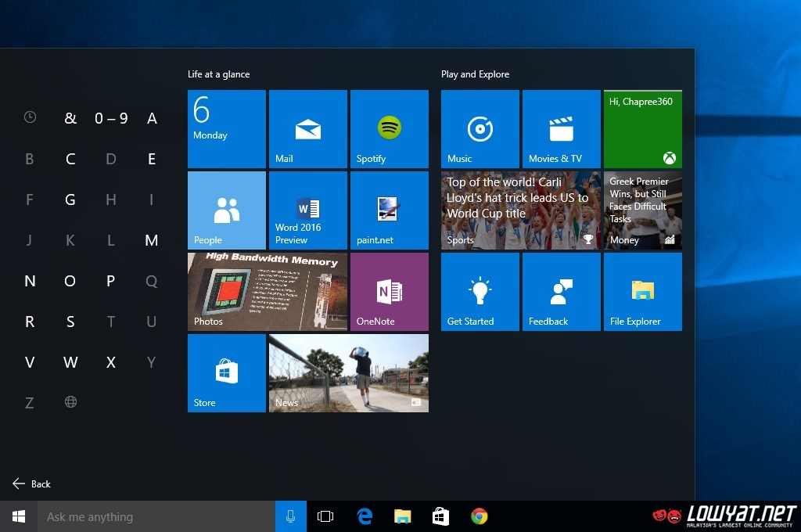
Task: Open Task View from the taskbar
Action: point(325,517)
